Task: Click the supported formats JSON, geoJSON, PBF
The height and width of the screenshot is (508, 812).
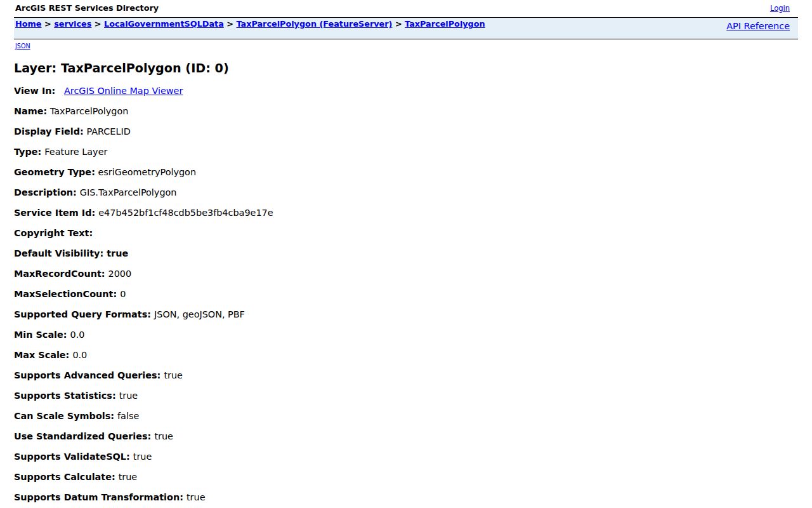Action: [199, 314]
